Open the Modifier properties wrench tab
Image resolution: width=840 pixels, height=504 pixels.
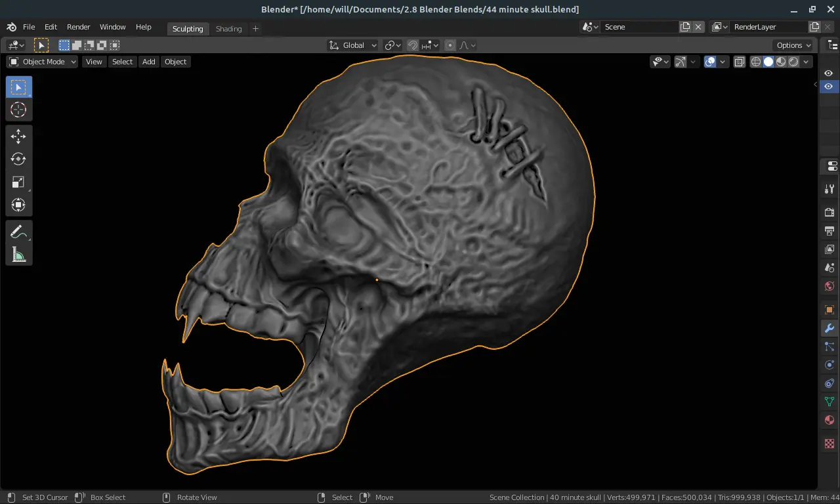pyautogui.click(x=829, y=328)
